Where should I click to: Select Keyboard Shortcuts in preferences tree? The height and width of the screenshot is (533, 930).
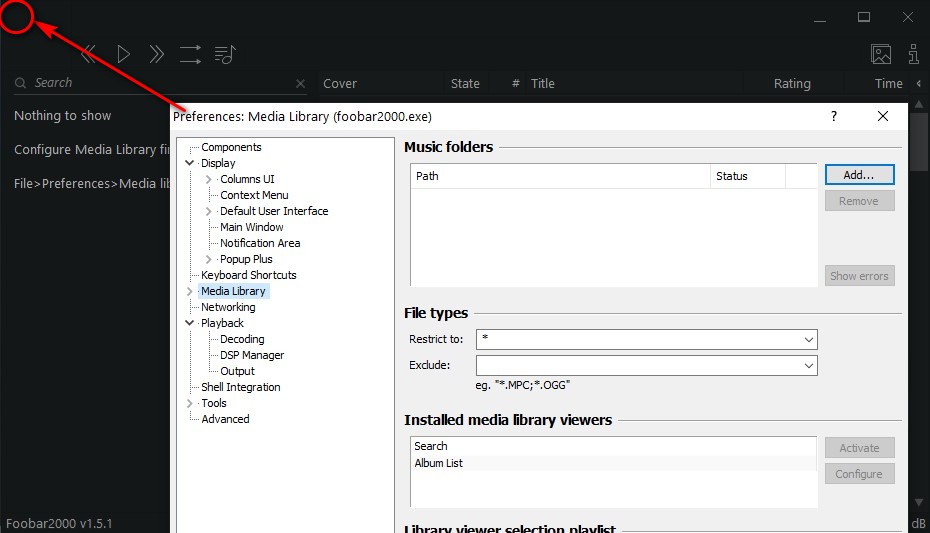(x=248, y=275)
